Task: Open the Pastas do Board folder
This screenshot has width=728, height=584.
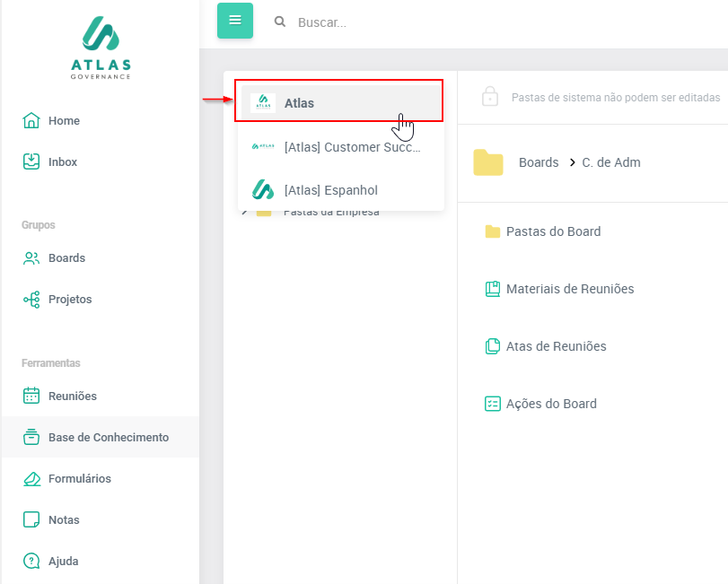Action: (553, 231)
